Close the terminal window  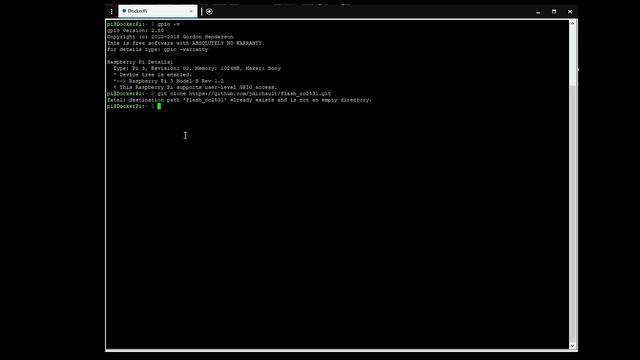click(570, 12)
